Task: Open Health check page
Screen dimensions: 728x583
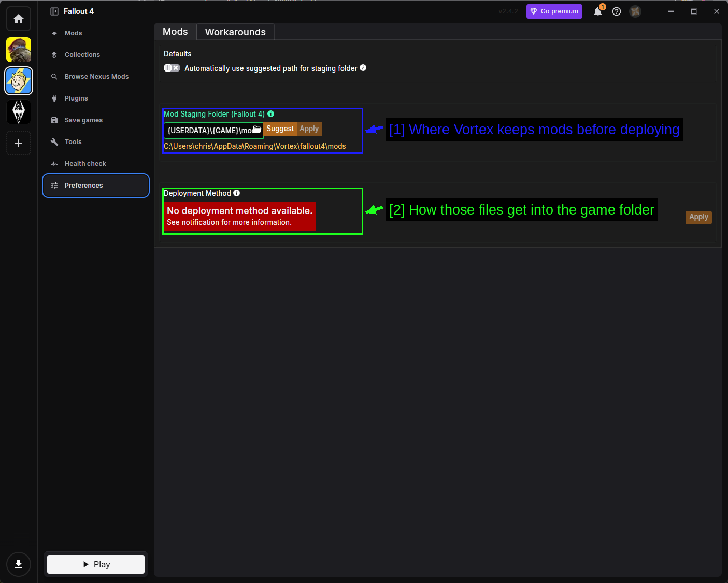Action: point(96,164)
